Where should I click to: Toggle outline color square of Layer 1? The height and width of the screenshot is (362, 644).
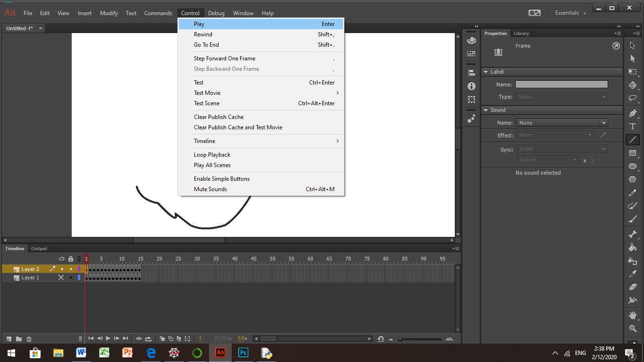coord(79,278)
